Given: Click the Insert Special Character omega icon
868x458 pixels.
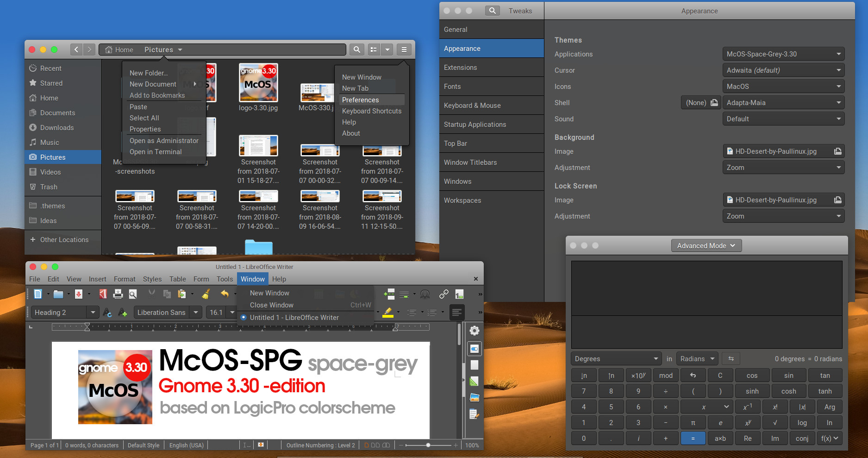Looking at the screenshot, I should [x=425, y=294].
